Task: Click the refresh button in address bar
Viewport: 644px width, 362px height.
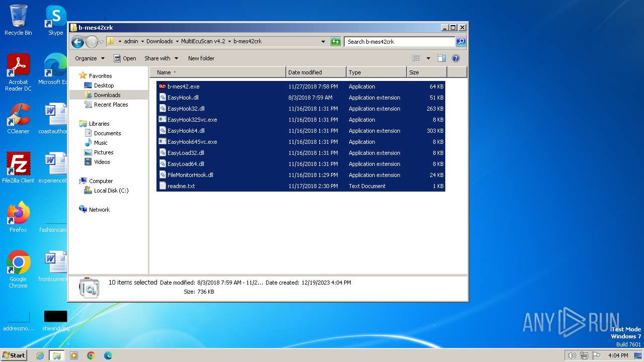Action: pyautogui.click(x=336, y=42)
